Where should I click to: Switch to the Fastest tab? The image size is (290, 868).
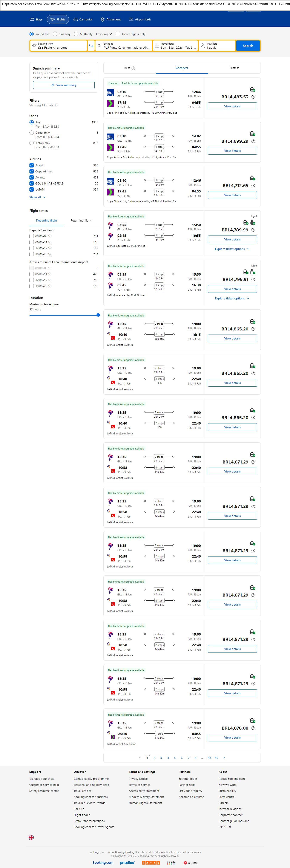234,68
